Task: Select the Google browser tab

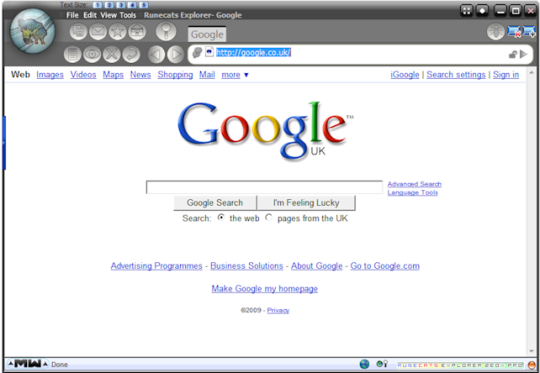Action: point(207,34)
